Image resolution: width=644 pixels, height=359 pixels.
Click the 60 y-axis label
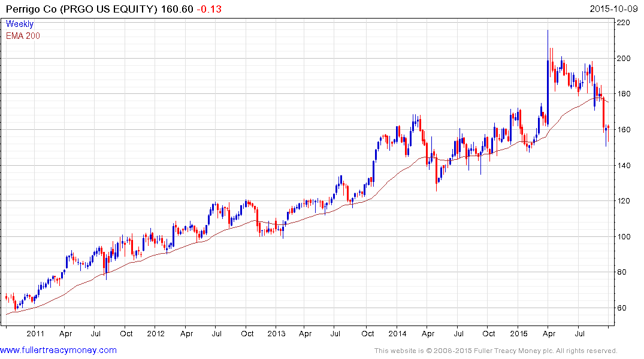click(x=621, y=308)
